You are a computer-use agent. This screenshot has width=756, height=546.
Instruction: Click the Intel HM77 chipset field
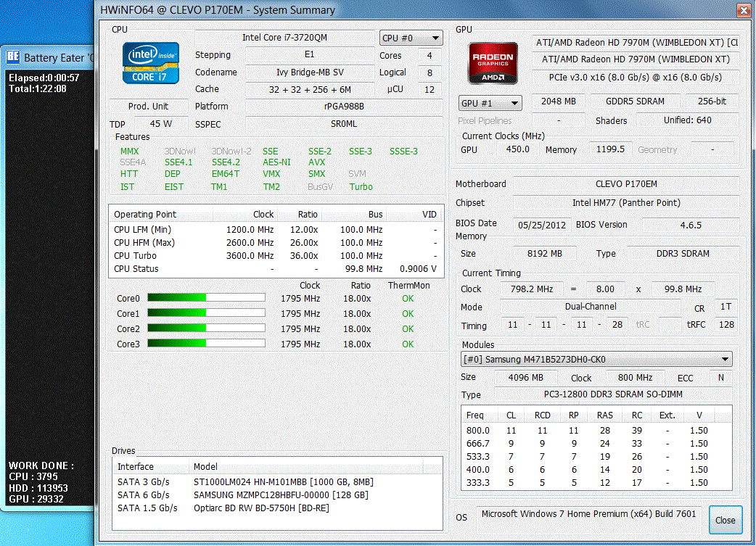tap(626, 203)
